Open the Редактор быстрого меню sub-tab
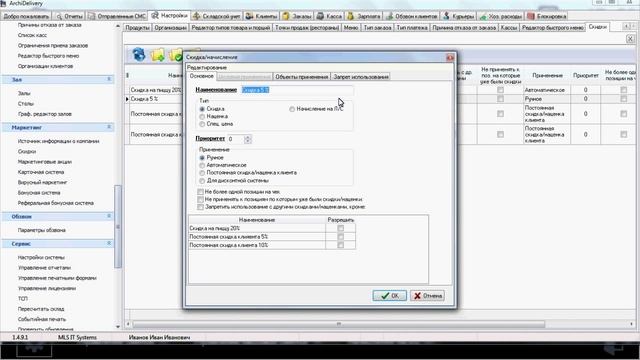 [553, 27]
